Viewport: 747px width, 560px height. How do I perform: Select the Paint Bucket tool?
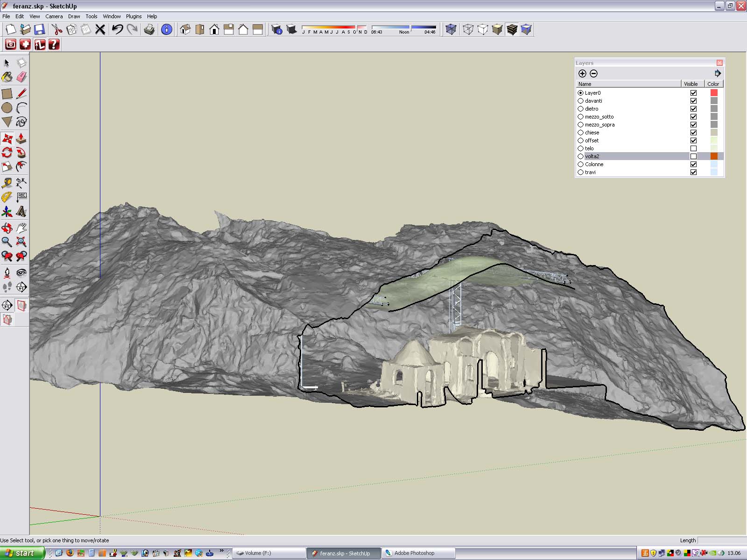tap(7, 77)
